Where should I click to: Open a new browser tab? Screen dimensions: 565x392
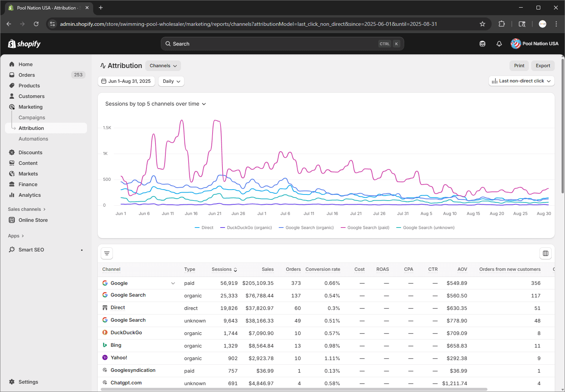tap(101, 8)
